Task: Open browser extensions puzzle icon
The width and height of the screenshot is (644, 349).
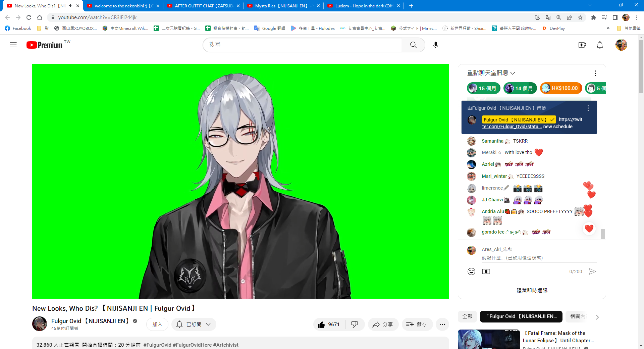Action: (x=594, y=17)
